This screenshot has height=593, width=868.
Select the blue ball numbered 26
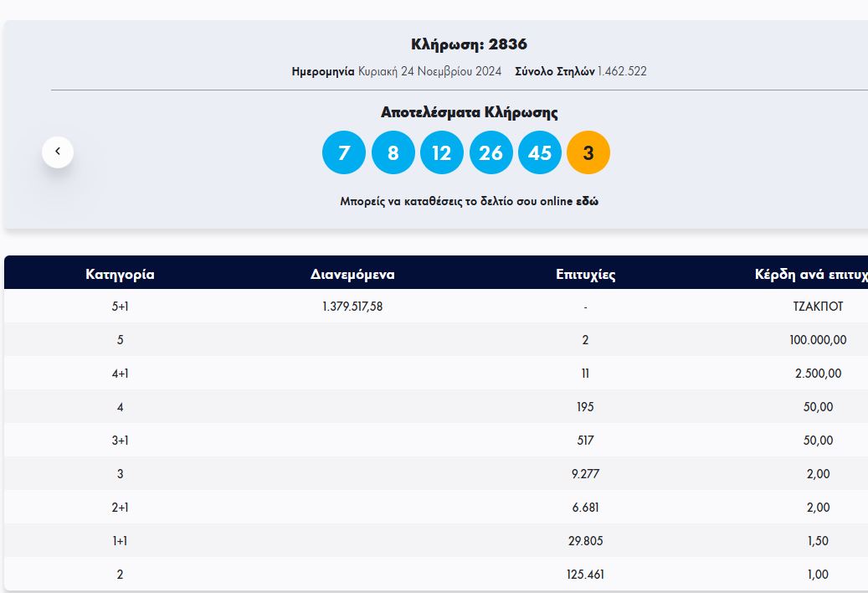[x=490, y=152]
